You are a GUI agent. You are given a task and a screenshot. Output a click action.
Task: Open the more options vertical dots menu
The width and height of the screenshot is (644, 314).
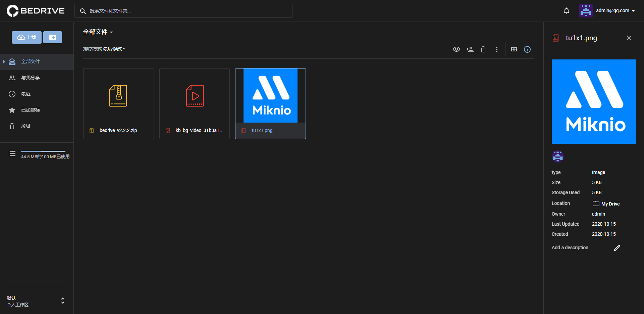point(497,49)
